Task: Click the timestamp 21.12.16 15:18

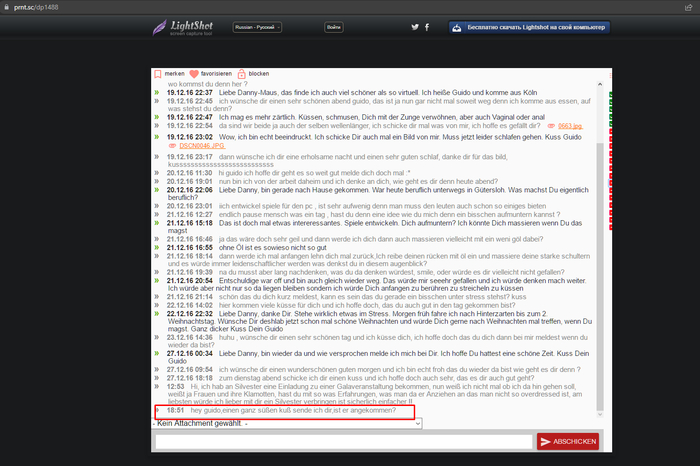Action: tap(190, 223)
